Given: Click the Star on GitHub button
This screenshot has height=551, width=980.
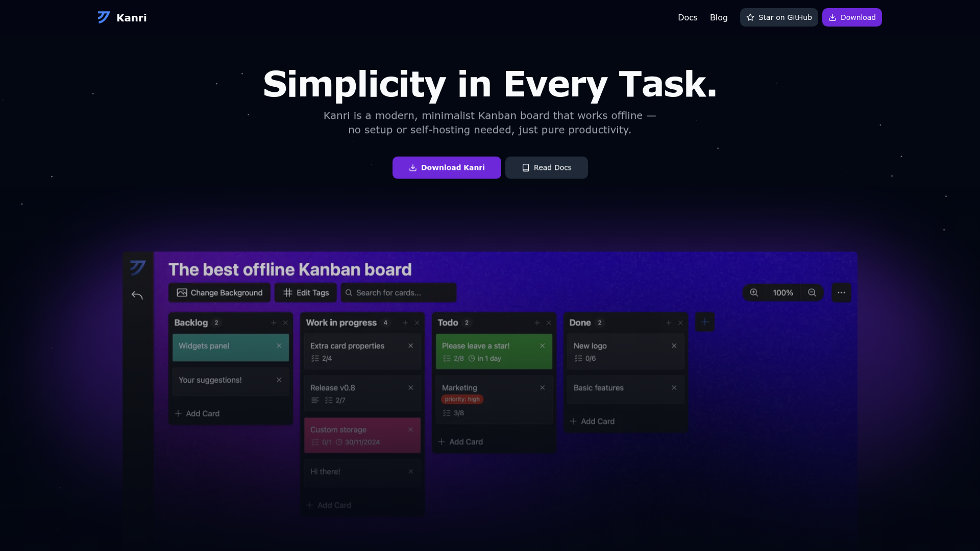Looking at the screenshot, I should click(779, 17).
